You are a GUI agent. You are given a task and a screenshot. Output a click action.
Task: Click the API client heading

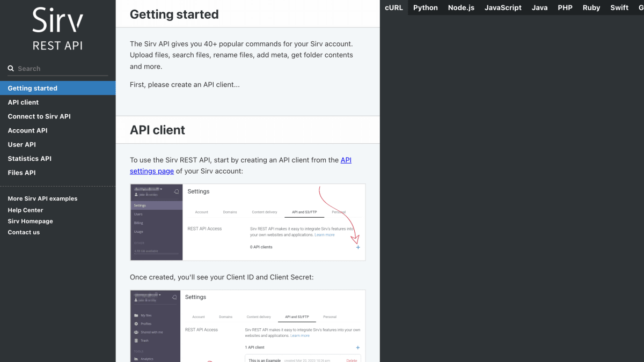point(157,130)
